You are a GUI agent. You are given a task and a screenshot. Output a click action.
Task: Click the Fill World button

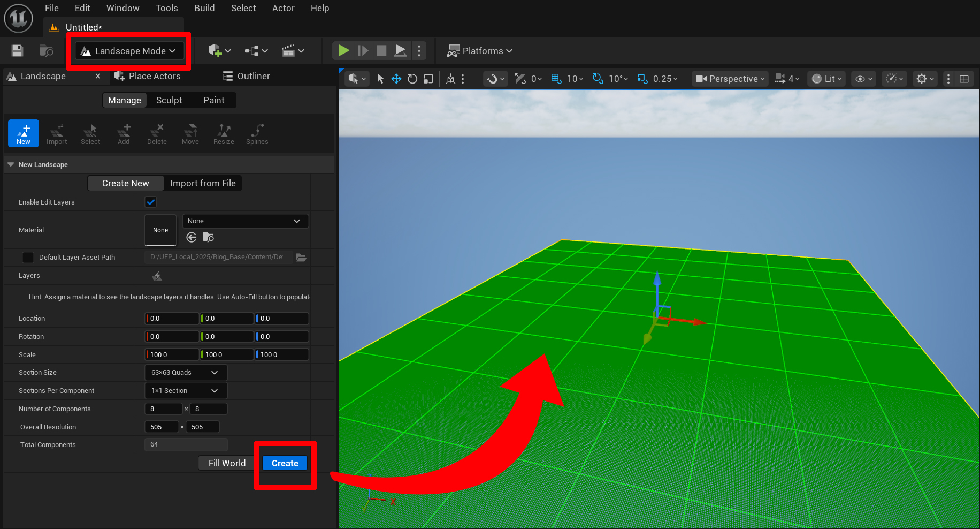pos(227,463)
